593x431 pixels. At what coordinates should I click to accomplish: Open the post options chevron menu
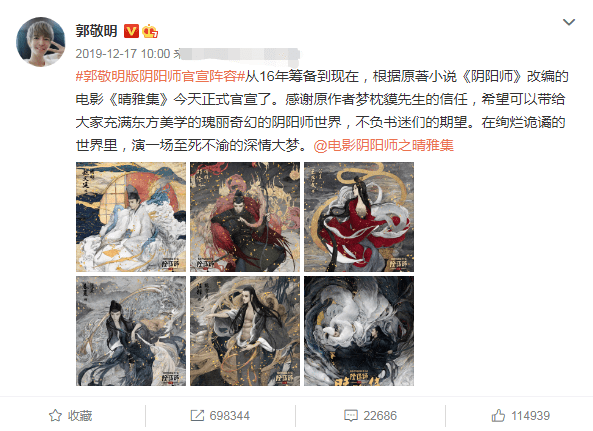(569, 22)
